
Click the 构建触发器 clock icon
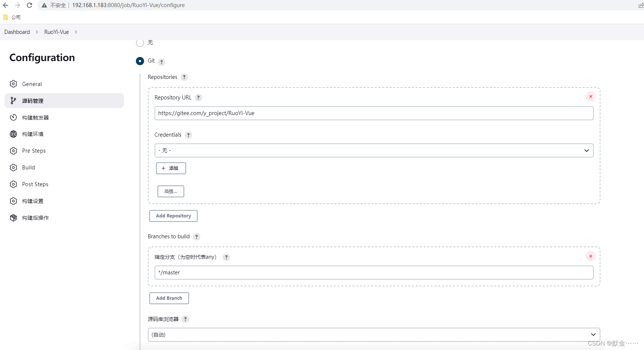click(x=13, y=117)
